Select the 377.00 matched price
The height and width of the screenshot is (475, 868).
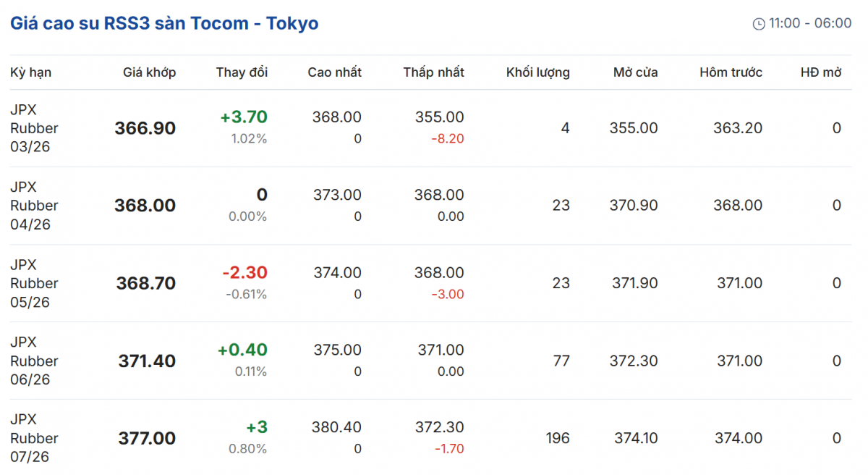point(147,438)
